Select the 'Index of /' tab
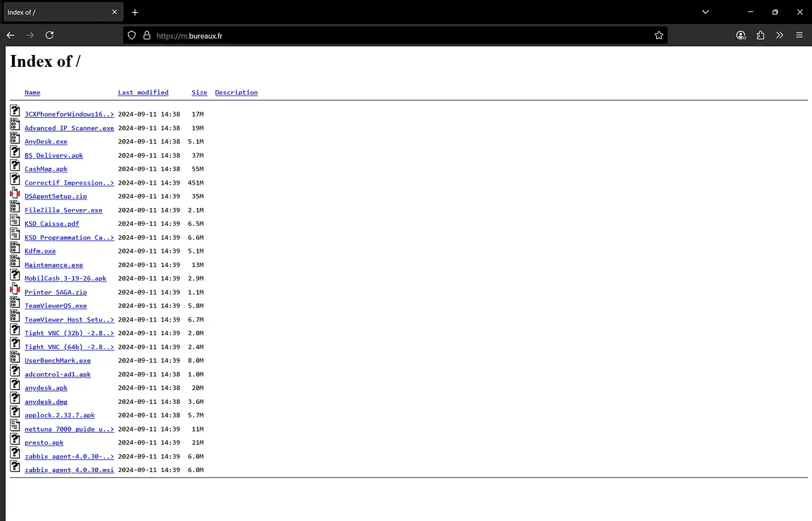 [x=63, y=12]
